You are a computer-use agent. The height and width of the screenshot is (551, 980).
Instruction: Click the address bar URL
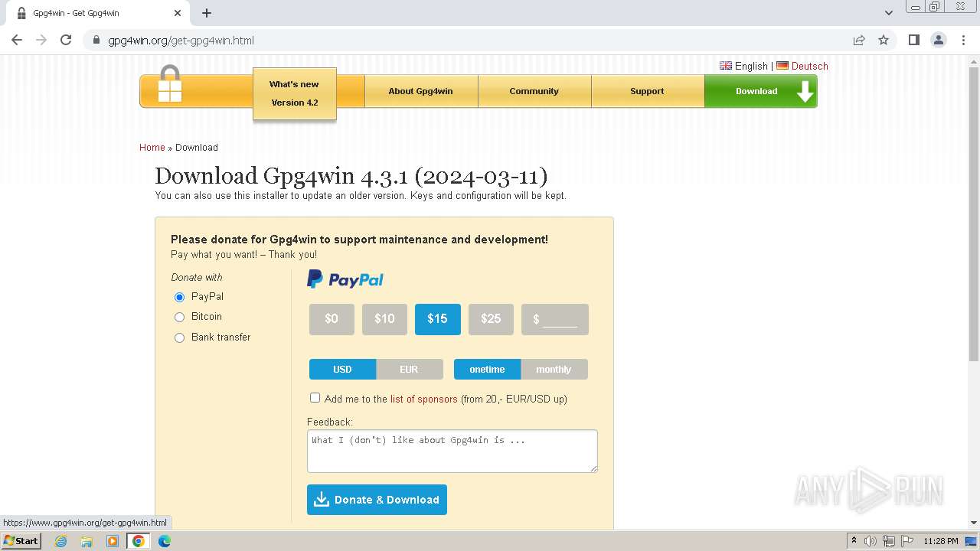181,41
